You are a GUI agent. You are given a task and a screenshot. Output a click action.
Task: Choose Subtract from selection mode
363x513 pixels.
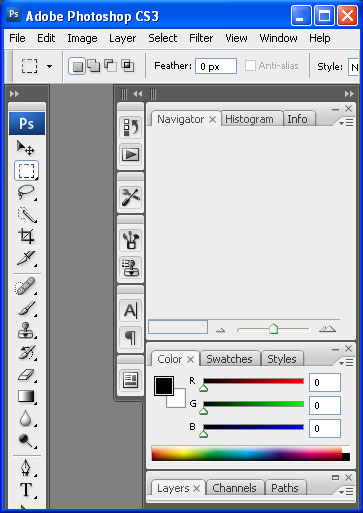pos(110,65)
